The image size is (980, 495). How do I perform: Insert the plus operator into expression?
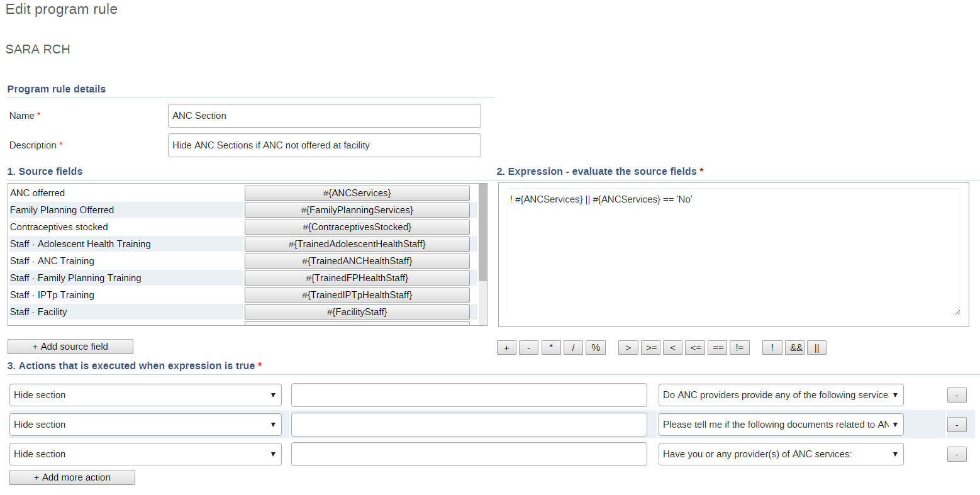point(506,348)
